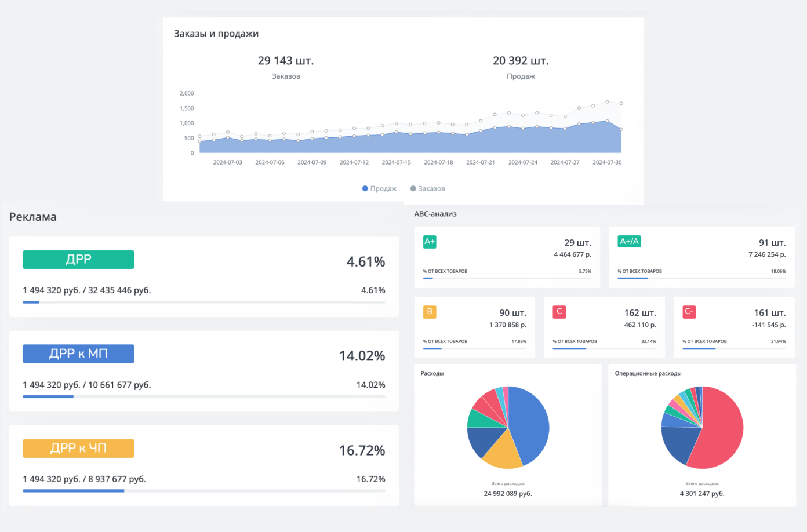
Task: Toggle the Заказов legend series
Action: coord(427,188)
